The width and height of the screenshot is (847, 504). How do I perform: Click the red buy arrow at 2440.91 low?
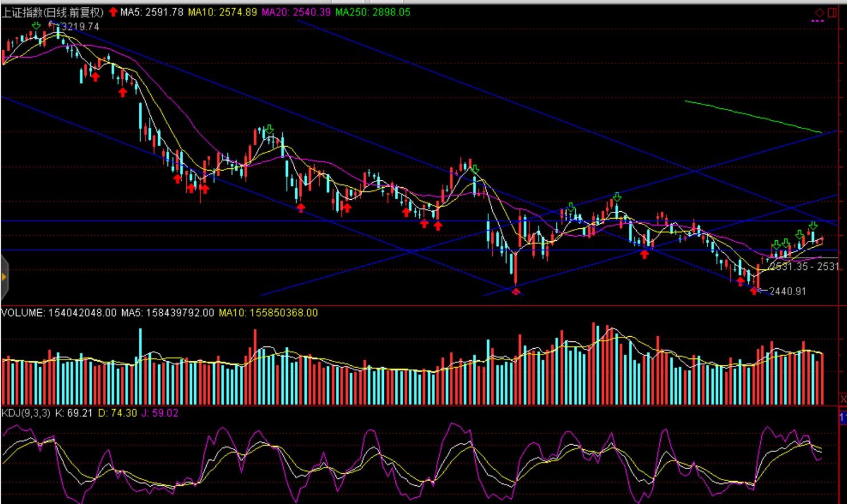coord(754,291)
